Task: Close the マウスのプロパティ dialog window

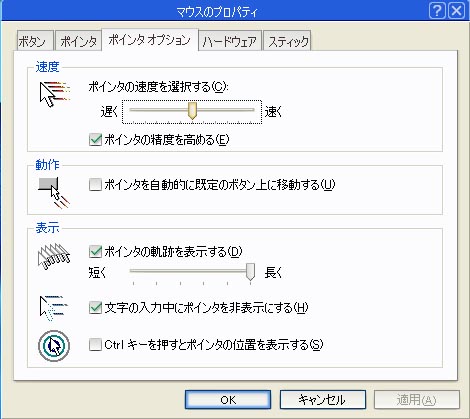Action: tap(456, 11)
